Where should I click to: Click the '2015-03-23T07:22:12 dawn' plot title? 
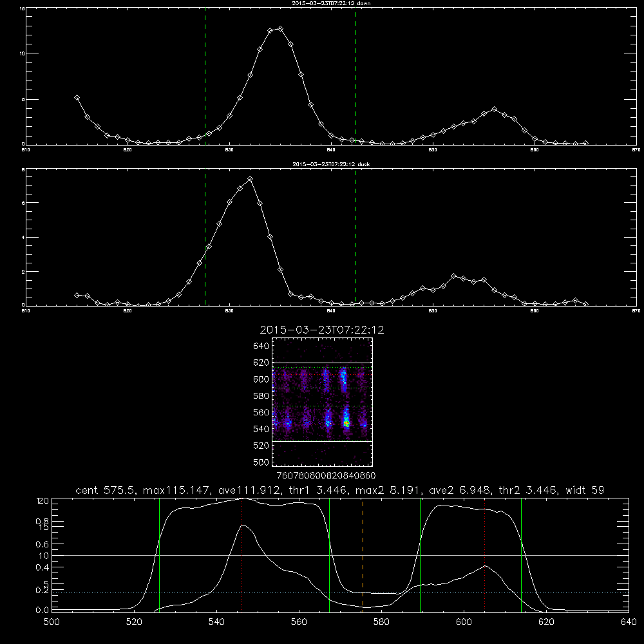point(331,3)
